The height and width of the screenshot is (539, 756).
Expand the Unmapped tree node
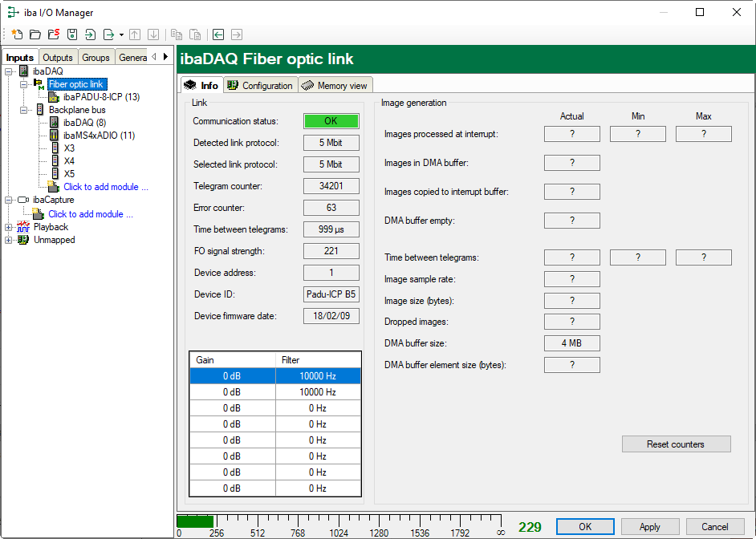(x=9, y=240)
